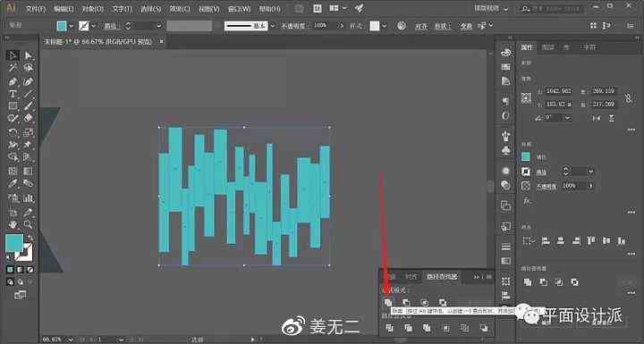Click Trim in the Pathfinder panel
The image size is (644, 344).
pos(408,328)
